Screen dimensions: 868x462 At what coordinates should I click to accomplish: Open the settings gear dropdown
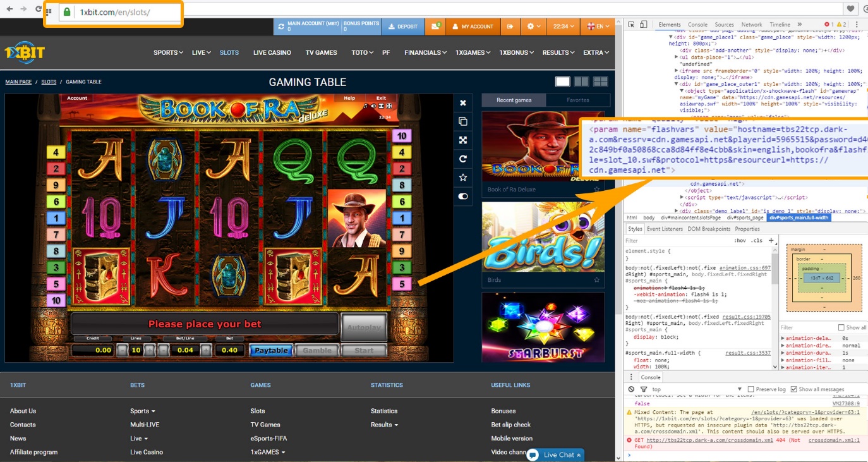point(534,27)
